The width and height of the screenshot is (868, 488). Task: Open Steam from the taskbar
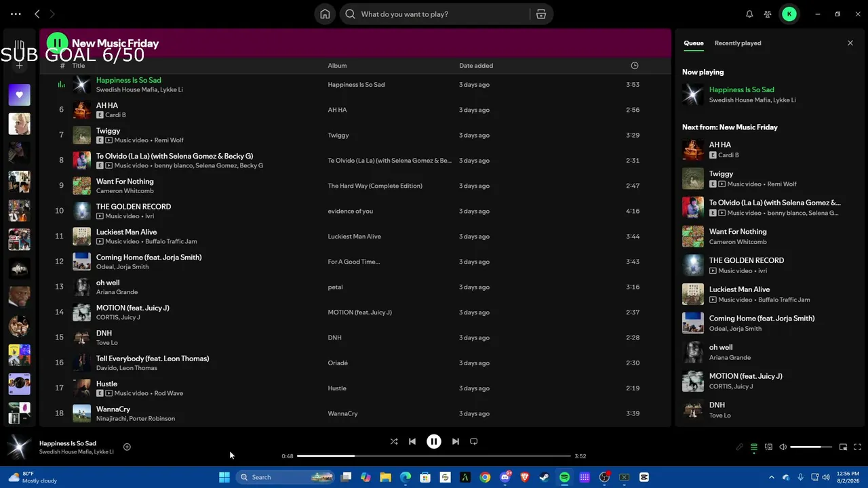click(545, 477)
